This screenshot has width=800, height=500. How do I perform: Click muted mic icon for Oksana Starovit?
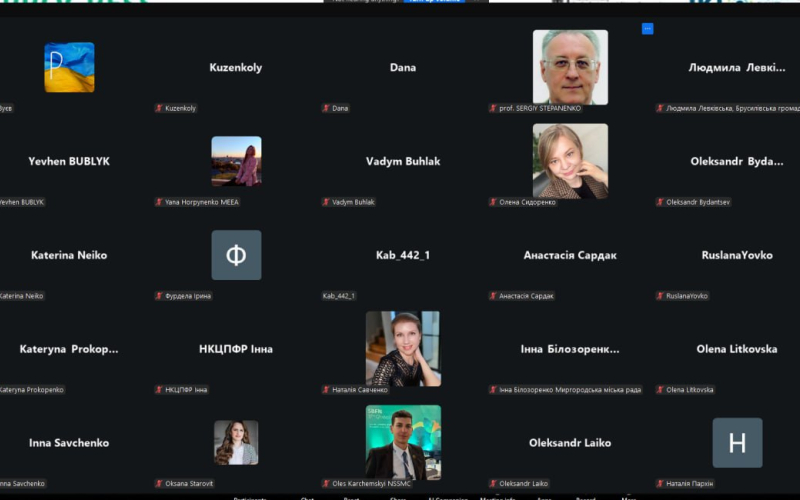[x=159, y=484]
